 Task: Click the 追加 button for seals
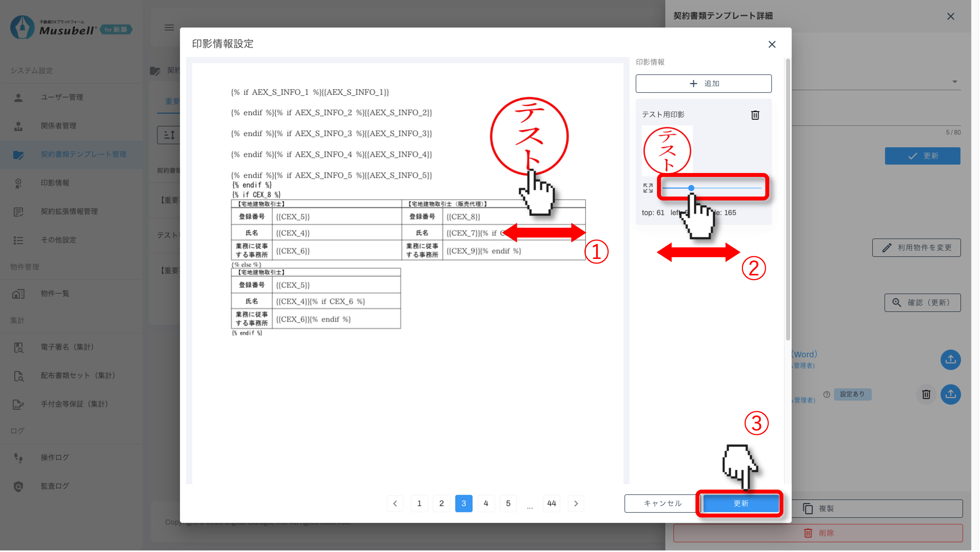coord(703,84)
